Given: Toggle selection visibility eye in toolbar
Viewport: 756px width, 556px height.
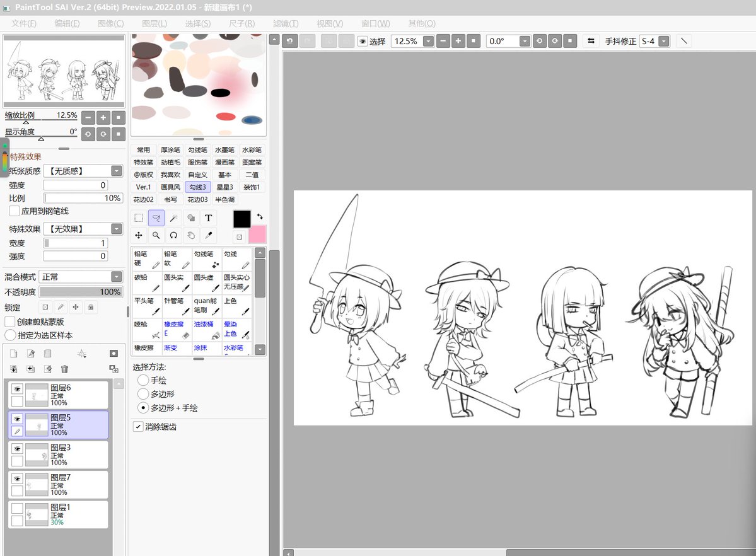Looking at the screenshot, I should tap(363, 42).
